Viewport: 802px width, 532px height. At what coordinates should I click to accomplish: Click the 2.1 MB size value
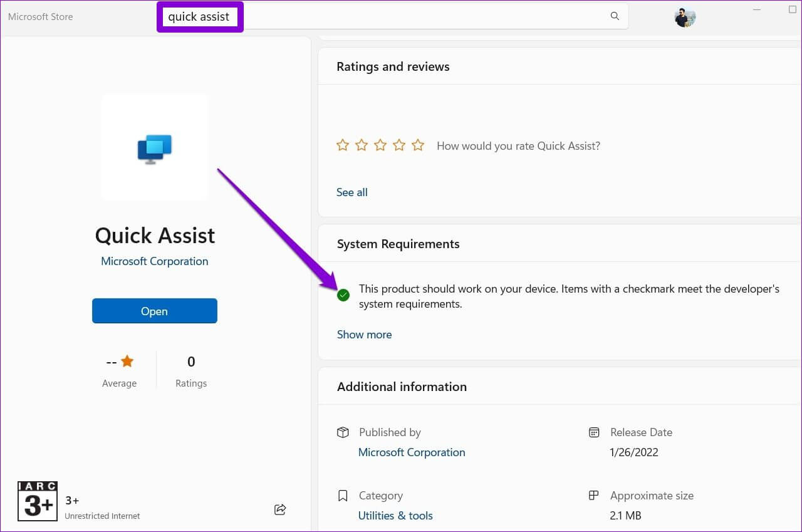click(x=626, y=516)
